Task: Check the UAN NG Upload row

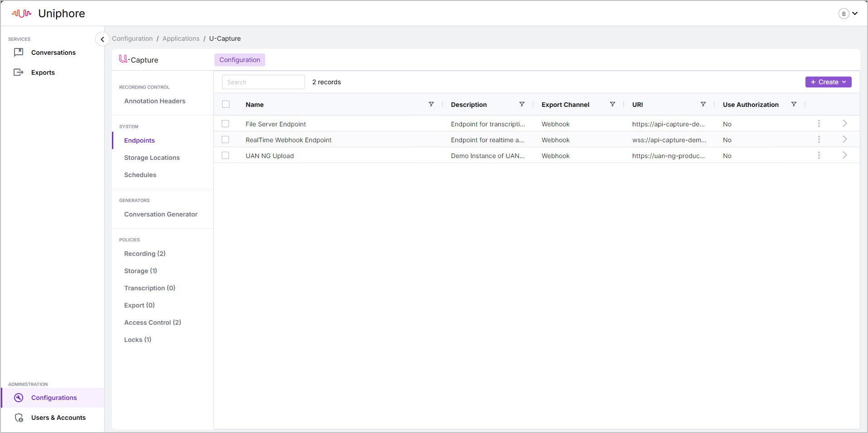Action: tap(225, 155)
